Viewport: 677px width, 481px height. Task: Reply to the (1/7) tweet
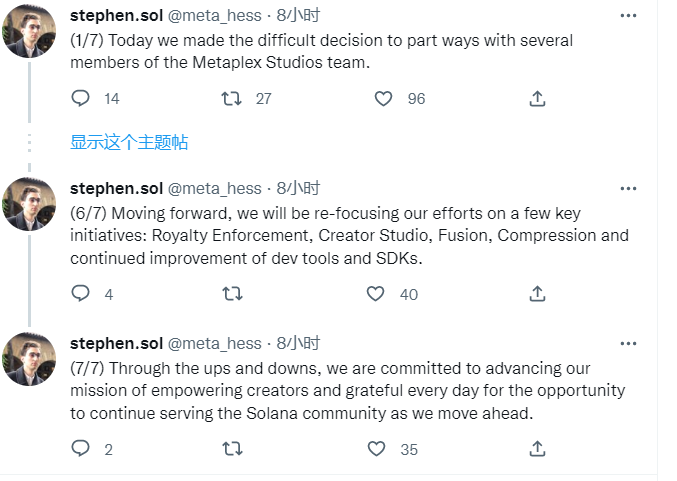coord(80,98)
